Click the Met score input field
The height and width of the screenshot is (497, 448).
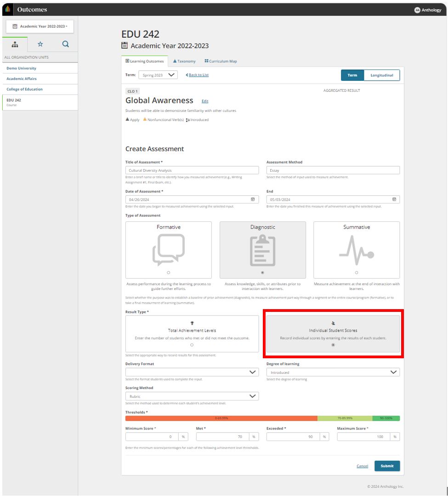222,437
